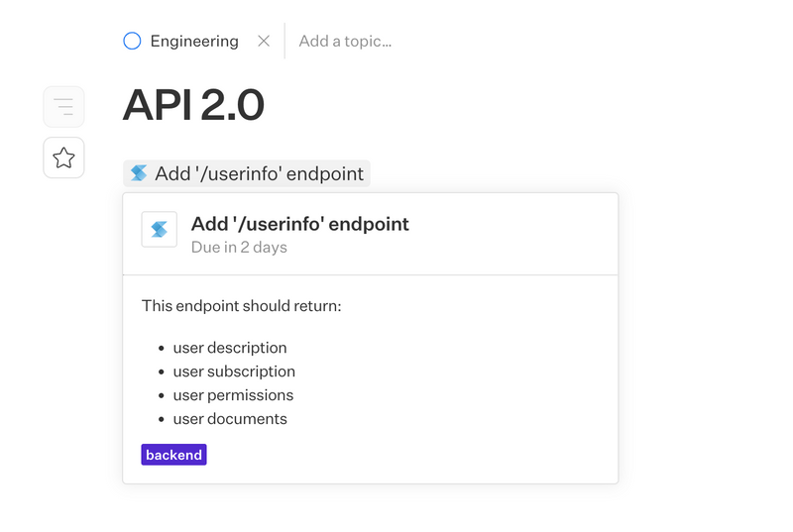Image resolution: width=793 pixels, height=532 pixels.
Task: Click 'This endpoint should return:' text
Action: click(241, 305)
